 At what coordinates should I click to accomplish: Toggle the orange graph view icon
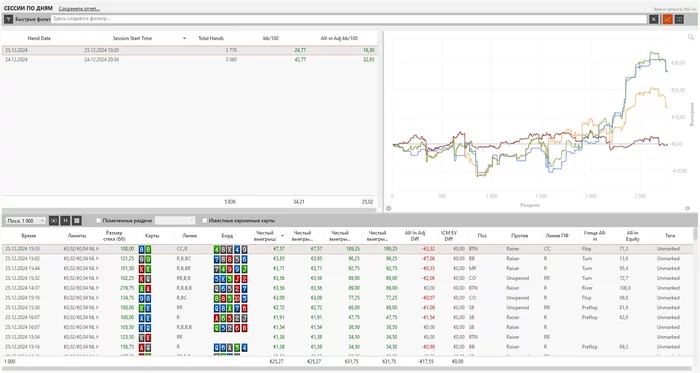[667, 19]
